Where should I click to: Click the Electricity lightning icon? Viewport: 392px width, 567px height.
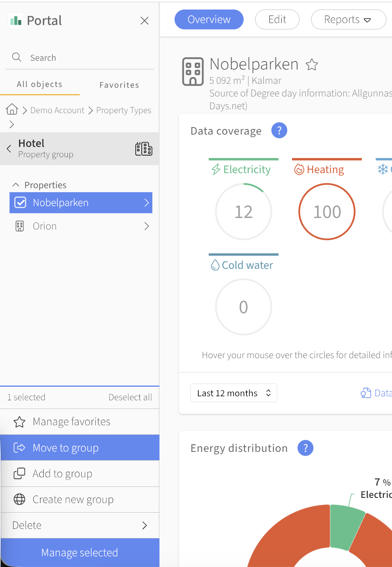216,170
